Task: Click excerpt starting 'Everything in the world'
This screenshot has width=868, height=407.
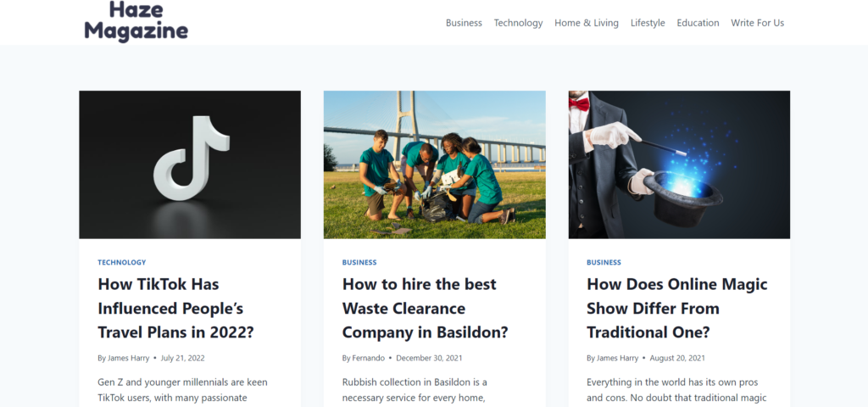Action: (x=676, y=390)
